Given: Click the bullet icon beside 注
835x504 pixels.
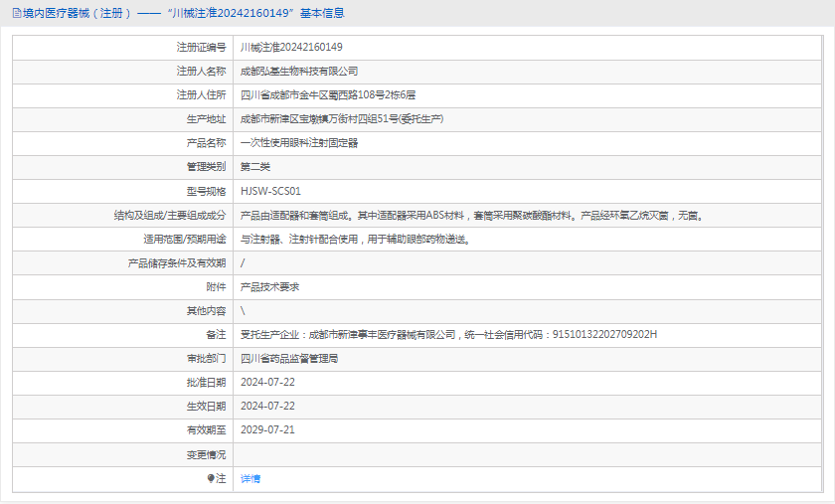Looking at the screenshot, I should pos(211,478).
